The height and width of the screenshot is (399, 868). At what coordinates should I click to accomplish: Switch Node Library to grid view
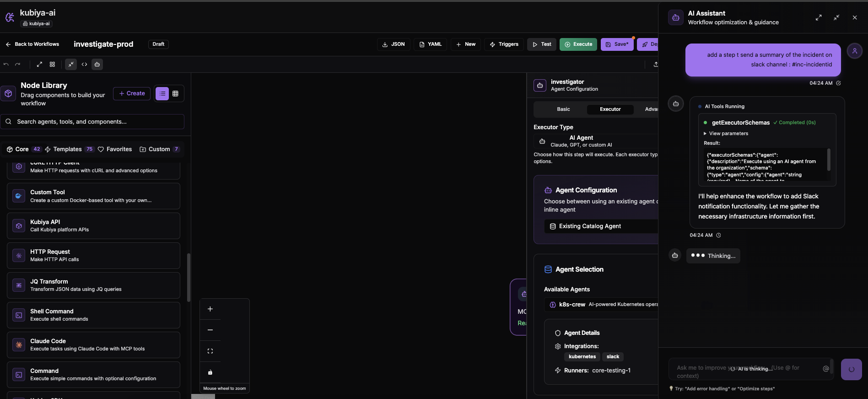pos(175,93)
